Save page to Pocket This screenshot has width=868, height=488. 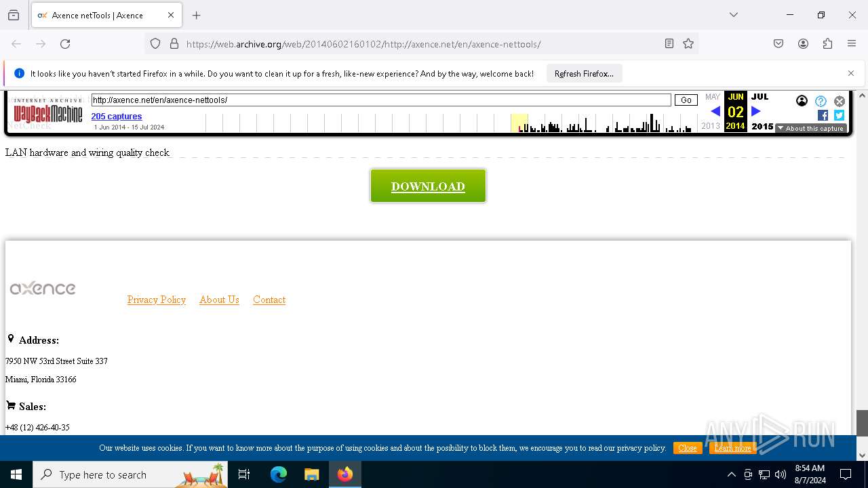click(778, 44)
